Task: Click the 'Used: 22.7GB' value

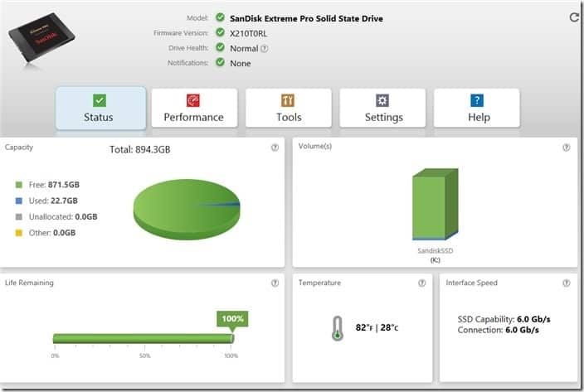Action: pyautogui.click(x=53, y=201)
